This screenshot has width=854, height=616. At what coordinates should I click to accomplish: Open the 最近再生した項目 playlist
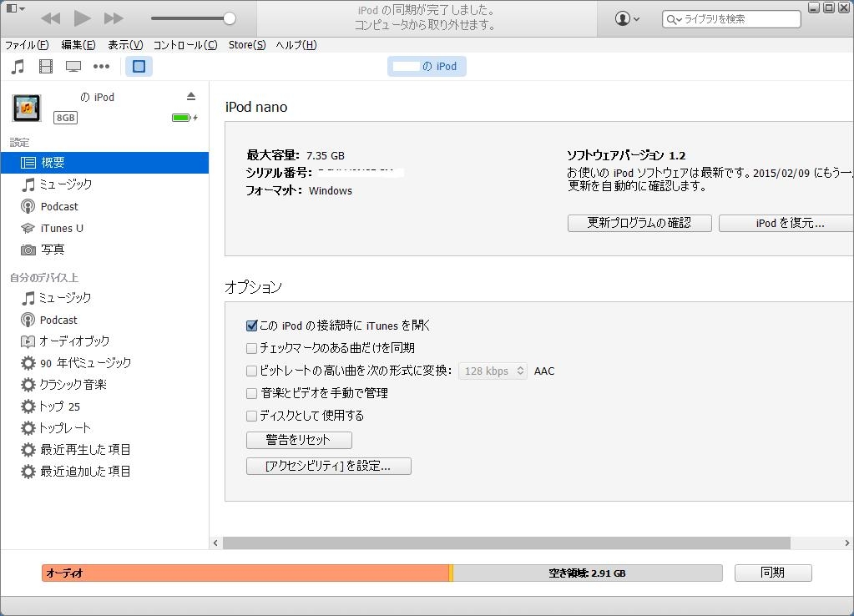pos(104,449)
